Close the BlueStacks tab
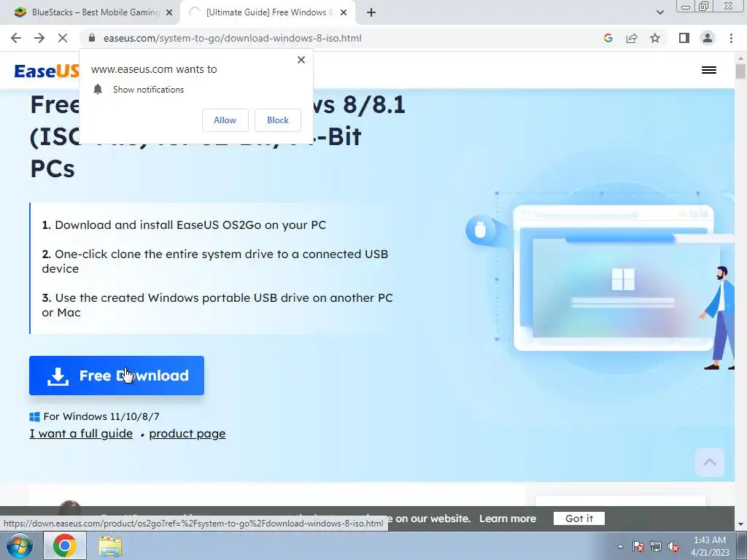Screen dimensions: 747x560 pos(169,13)
